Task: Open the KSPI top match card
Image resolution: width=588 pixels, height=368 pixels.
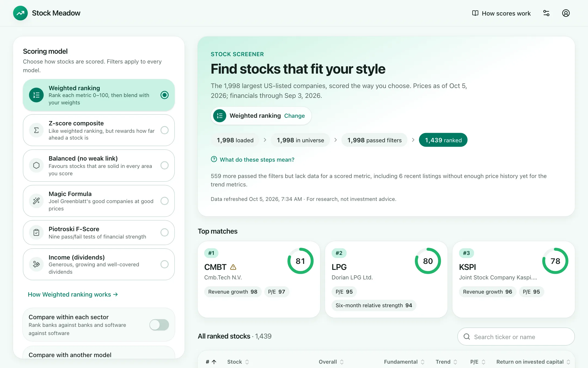Action: coord(513,279)
